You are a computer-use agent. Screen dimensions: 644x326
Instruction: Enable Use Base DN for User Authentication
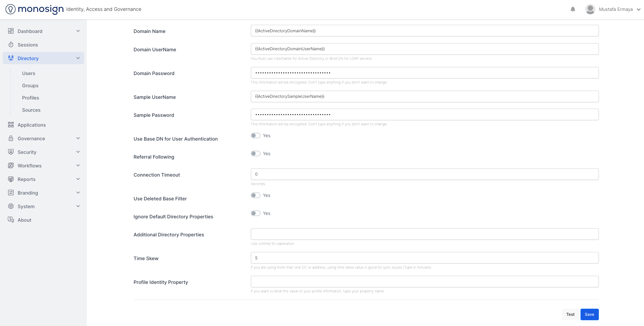255,135
